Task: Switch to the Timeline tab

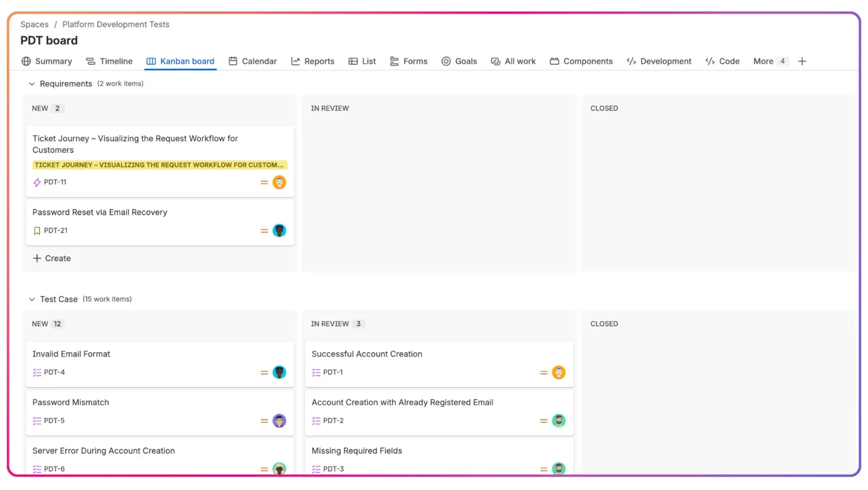Action: coord(109,61)
